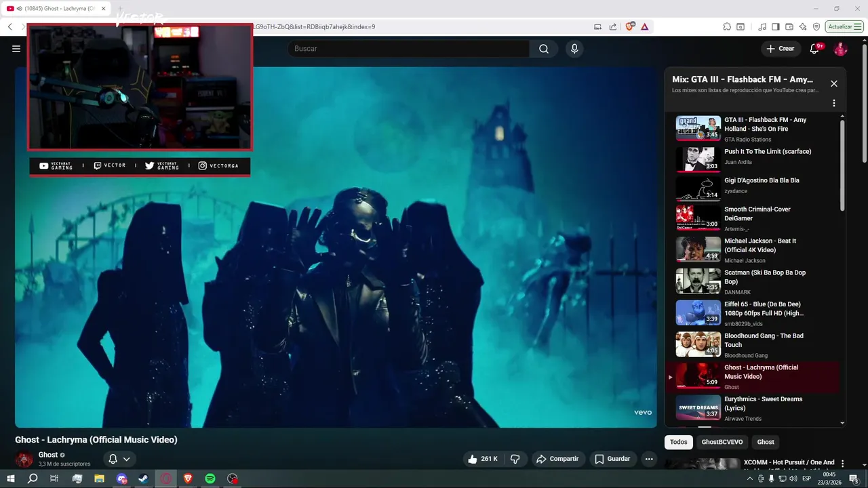Open YouTube notifications bell
This screenshot has width=868, height=488.
point(816,49)
